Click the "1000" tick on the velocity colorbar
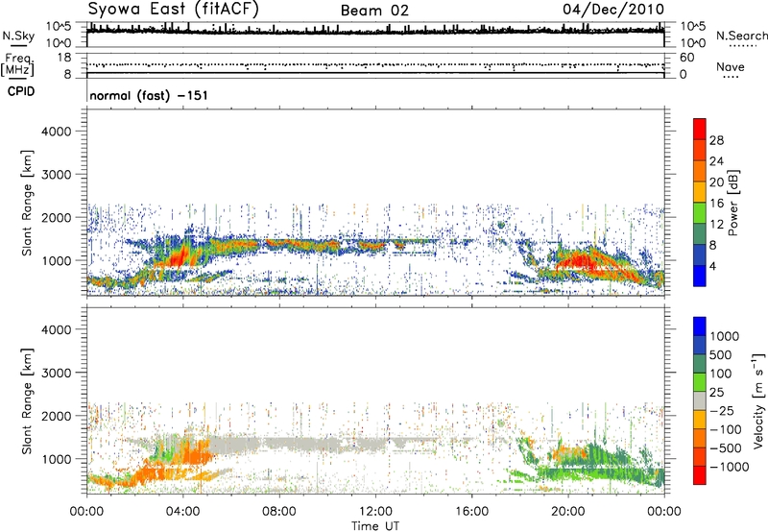 (724, 336)
